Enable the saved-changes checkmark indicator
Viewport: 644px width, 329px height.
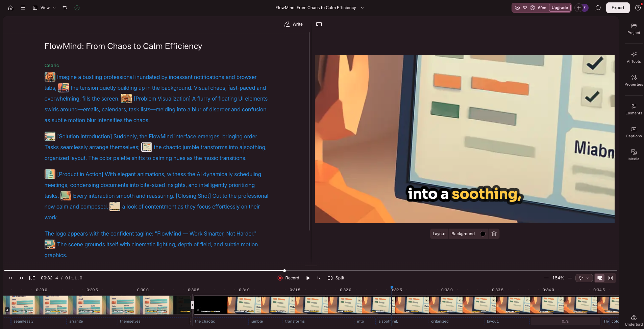77,7
